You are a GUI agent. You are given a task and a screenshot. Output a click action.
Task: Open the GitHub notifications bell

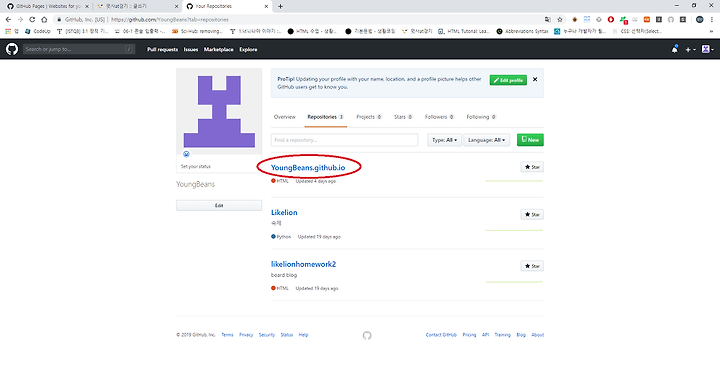(x=675, y=49)
